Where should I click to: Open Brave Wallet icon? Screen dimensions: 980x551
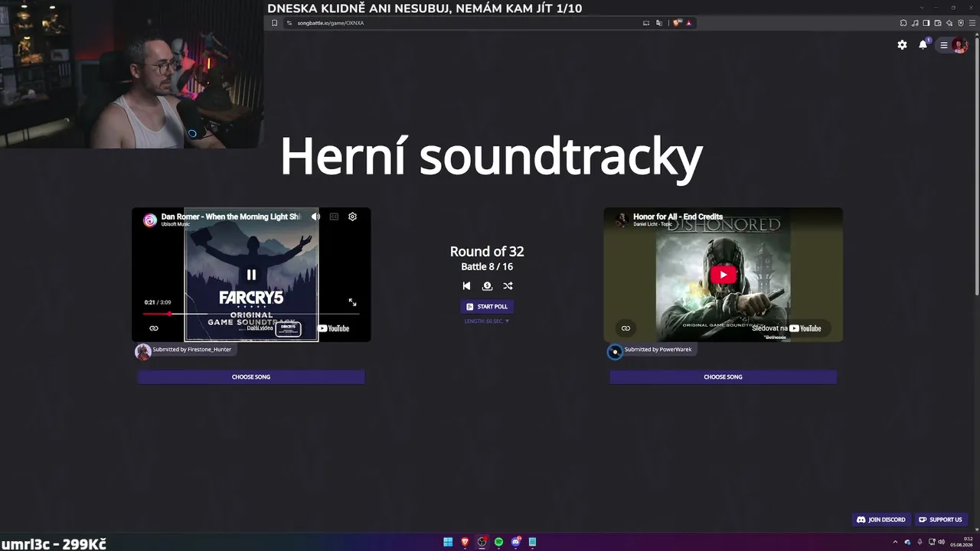tap(938, 23)
